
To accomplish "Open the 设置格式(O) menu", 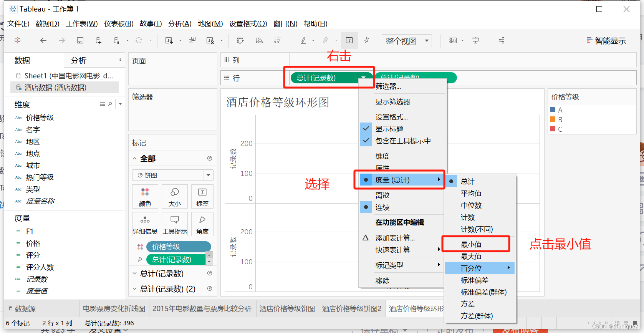I will (x=248, y=24).
